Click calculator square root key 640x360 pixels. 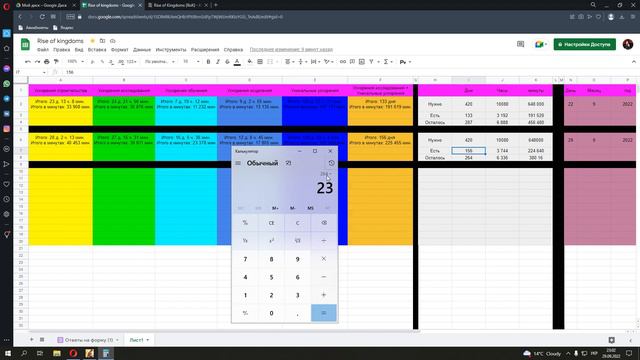tap(298, 241)
